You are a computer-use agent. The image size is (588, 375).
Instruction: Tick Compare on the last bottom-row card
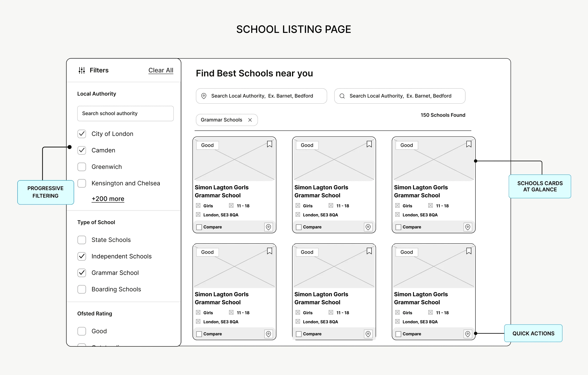point(398,334)
